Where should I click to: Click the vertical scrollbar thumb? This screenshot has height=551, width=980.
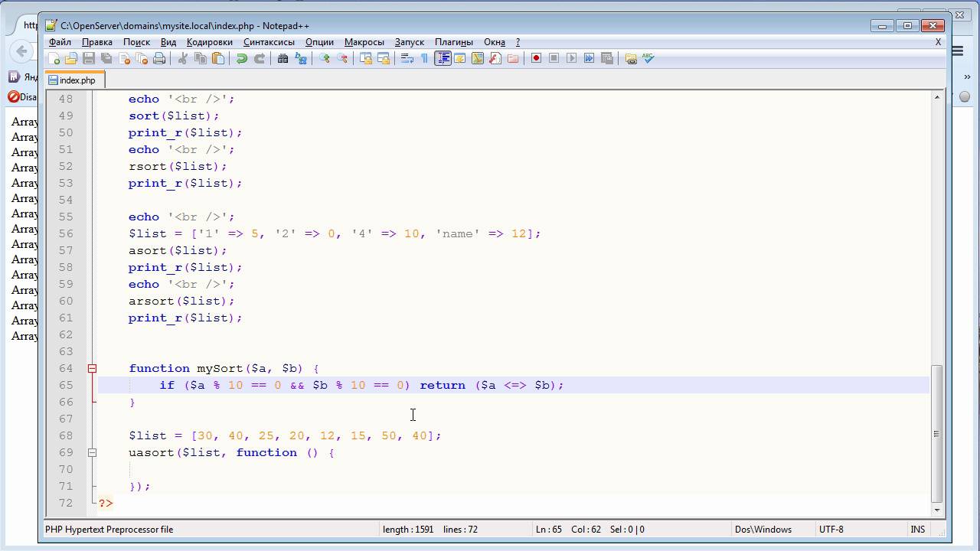tap(936, 432)
